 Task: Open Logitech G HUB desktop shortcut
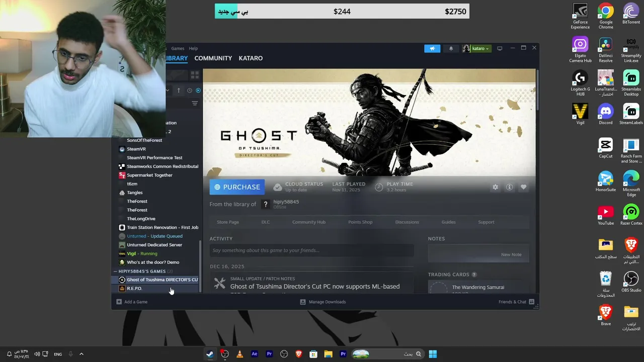580,83
